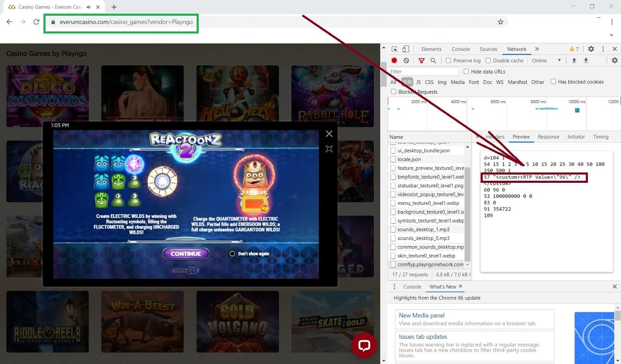Switch to the Sources tab
This screenshot has height=364, width=621.
(x=489, y=49)
